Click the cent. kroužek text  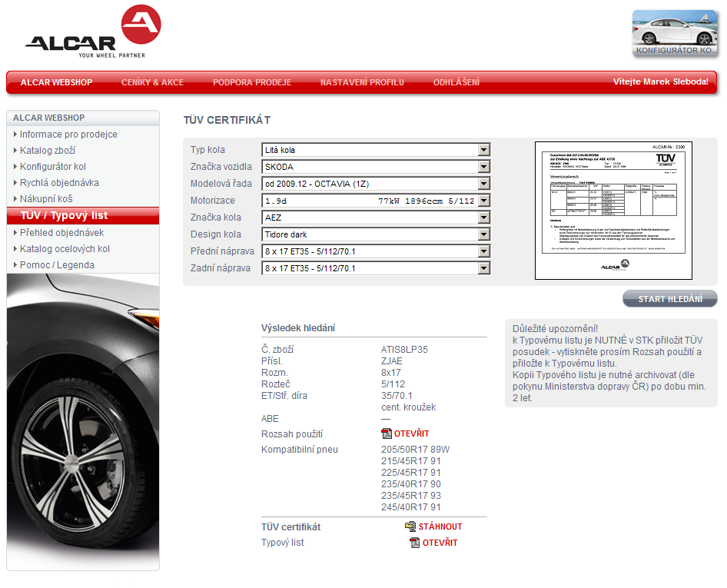pyautogui.click(x=409, y=407)
